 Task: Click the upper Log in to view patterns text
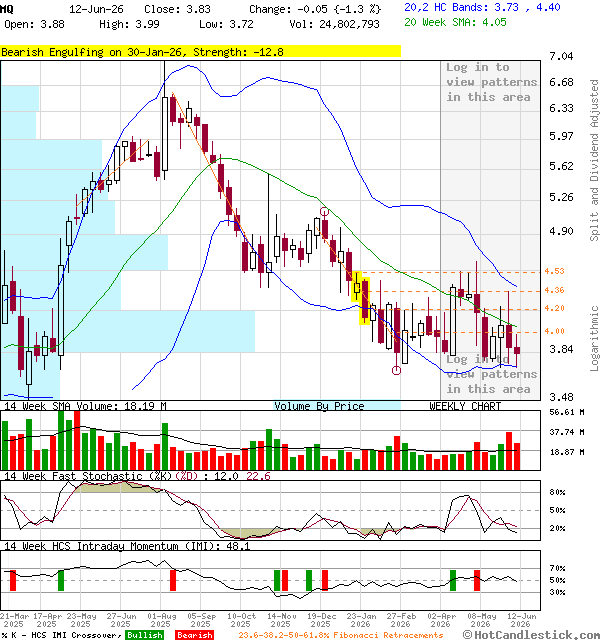click(x=491, y=82)
